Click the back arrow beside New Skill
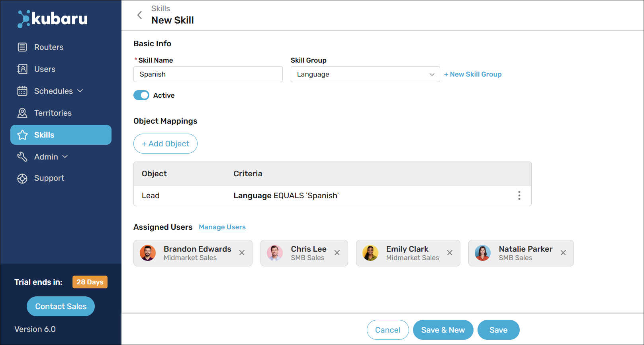644x345 pixels. [139, 15]
